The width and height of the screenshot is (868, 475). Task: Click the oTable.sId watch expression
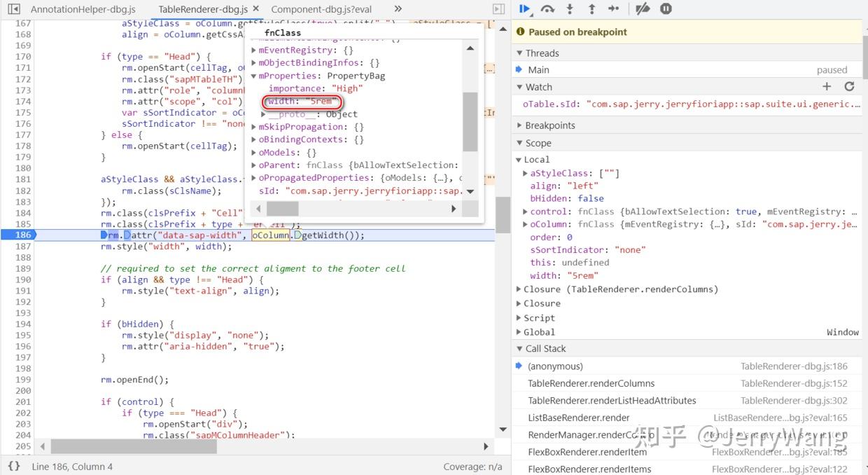pos(691,104)
